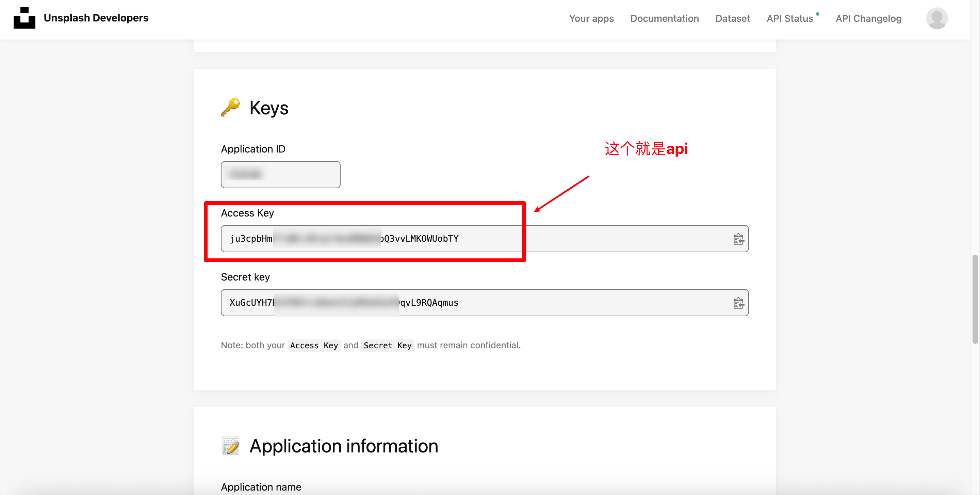
Task: Click the Application name label
Action: coord(261,486)
